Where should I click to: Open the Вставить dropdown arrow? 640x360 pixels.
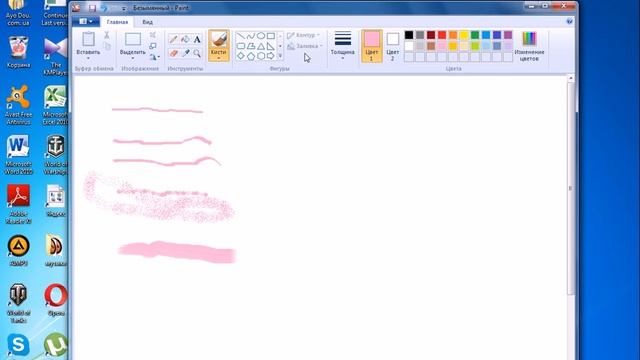click(x=88, y=58)
